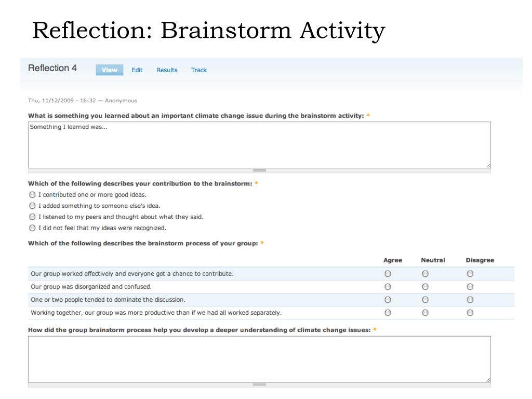
Task: Mark Agree for 'group worked effectively'
Action: [388, 273]
